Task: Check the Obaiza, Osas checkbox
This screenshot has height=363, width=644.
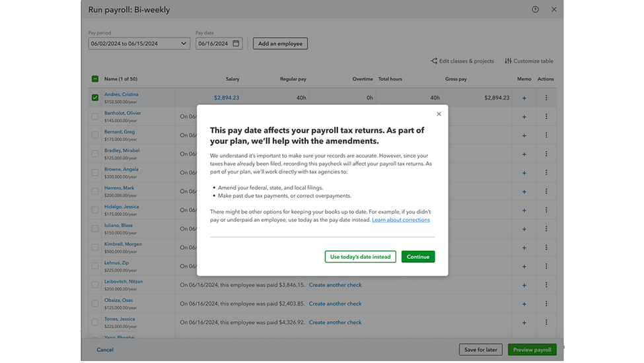Action: coord(95,304)
